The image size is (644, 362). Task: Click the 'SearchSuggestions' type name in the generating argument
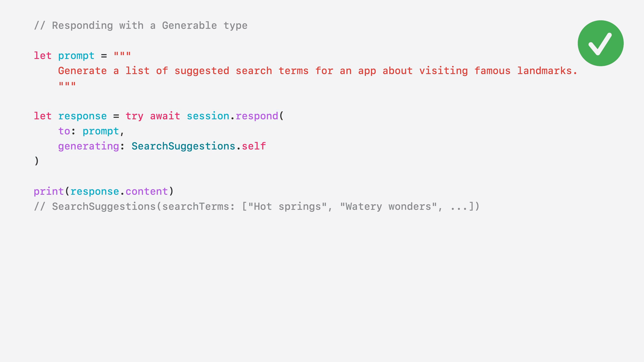[183, 146]
